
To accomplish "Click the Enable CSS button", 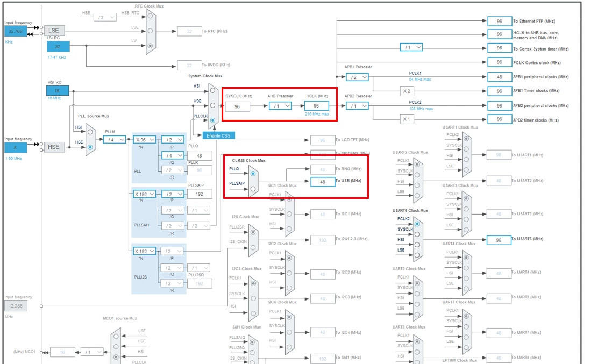I will tap(218, 135).
